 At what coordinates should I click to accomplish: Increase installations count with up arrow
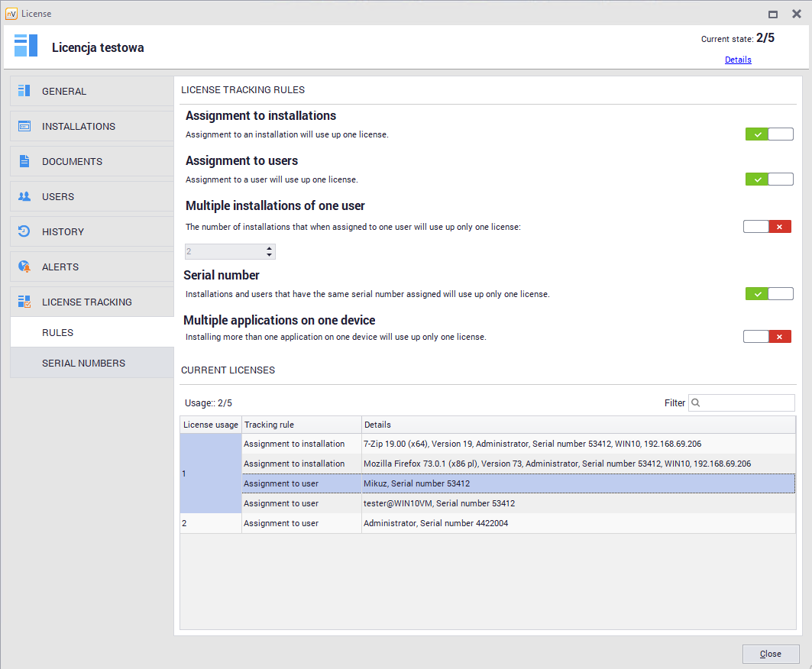point(269,248)
